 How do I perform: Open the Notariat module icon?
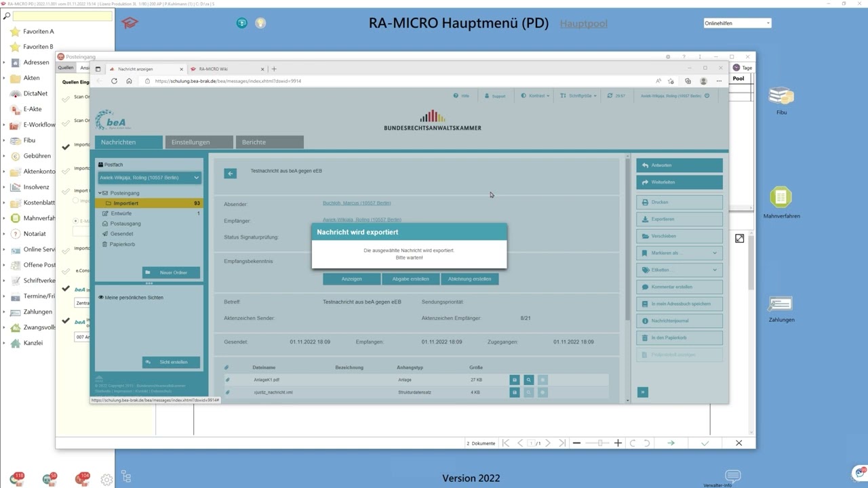(15, 234)
